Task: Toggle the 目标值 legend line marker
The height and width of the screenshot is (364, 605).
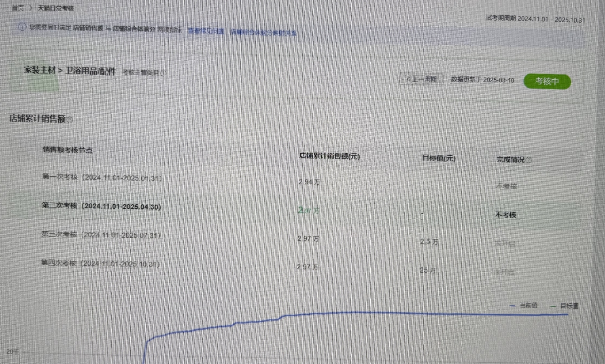Action: (x=553, y=306)
